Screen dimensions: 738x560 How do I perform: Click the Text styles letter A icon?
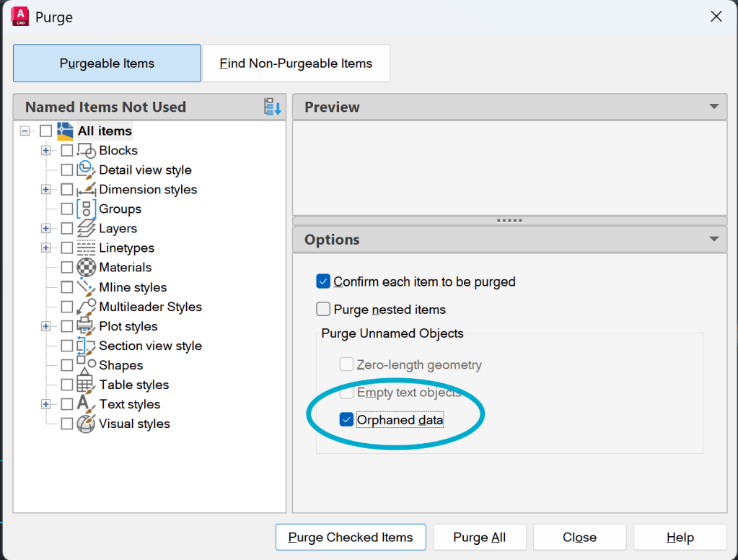(84, 404)
